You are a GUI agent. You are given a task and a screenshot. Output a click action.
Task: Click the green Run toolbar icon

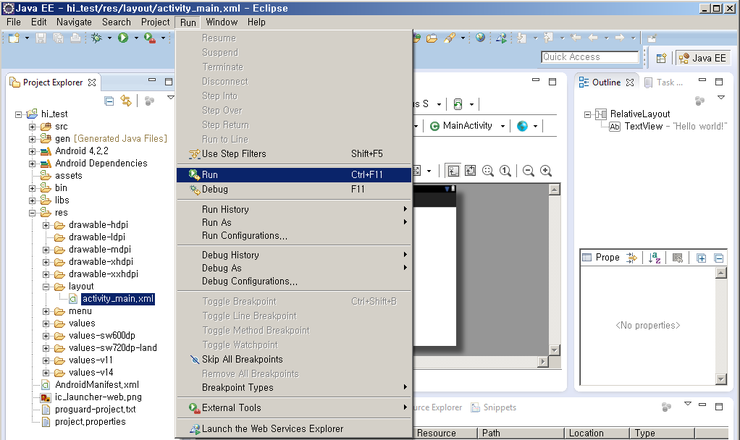click(x=123, y=38)
